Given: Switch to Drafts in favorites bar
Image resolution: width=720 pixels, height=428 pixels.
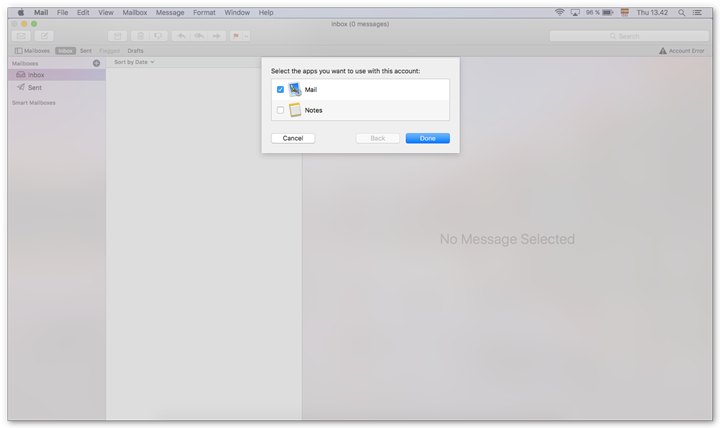Looking at the screenshot, I should click(x=135, y=51).
